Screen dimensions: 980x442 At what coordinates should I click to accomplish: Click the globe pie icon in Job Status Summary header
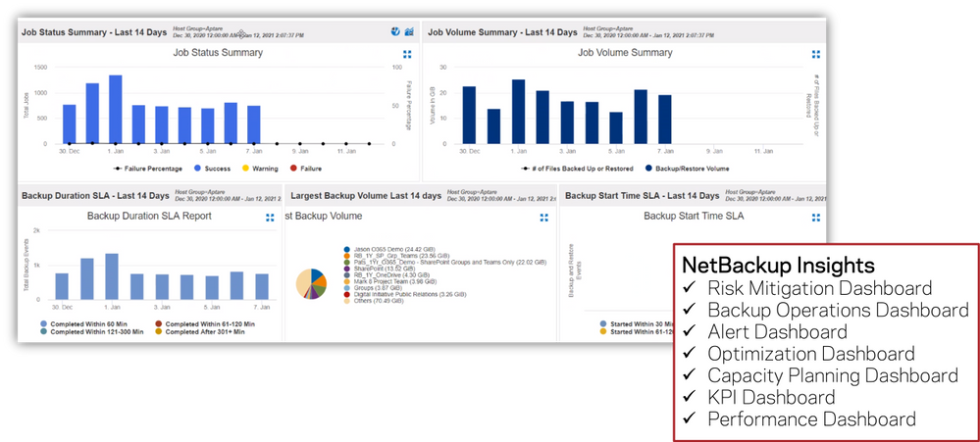[395, 31]
